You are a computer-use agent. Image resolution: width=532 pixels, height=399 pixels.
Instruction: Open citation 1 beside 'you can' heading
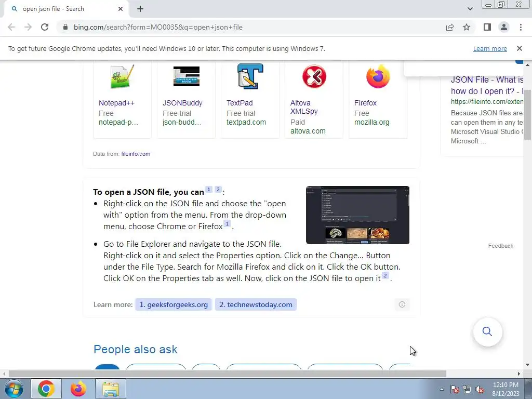209,189
